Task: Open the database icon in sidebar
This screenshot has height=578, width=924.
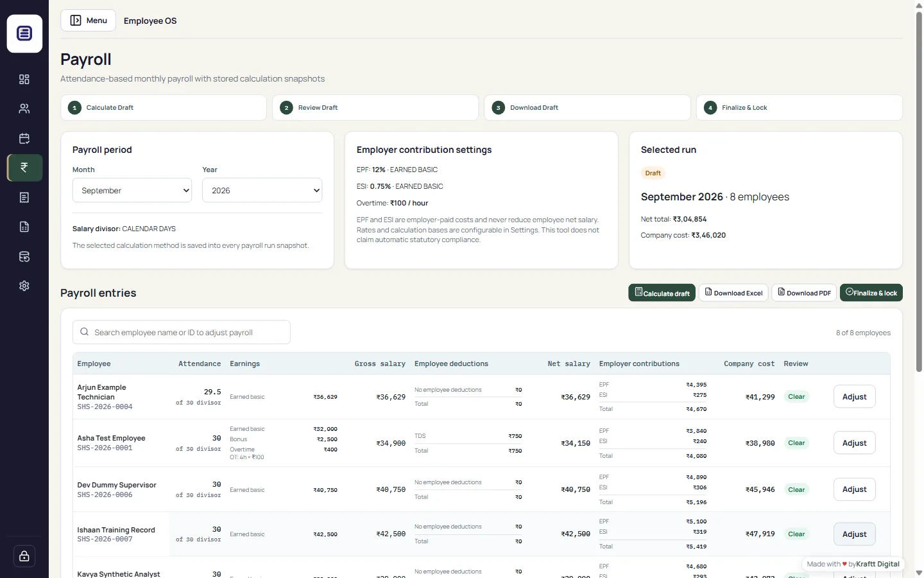Action: tap(24, 257)
